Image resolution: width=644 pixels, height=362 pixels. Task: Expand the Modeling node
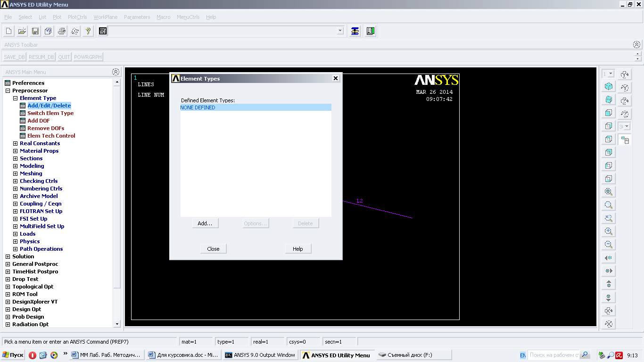click(15, 166)
